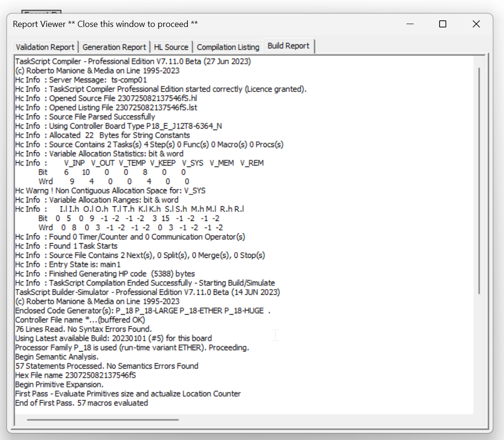
Task: Click 'Allocated 22 Bytes for String Constants'
Action: click(103, 135)
